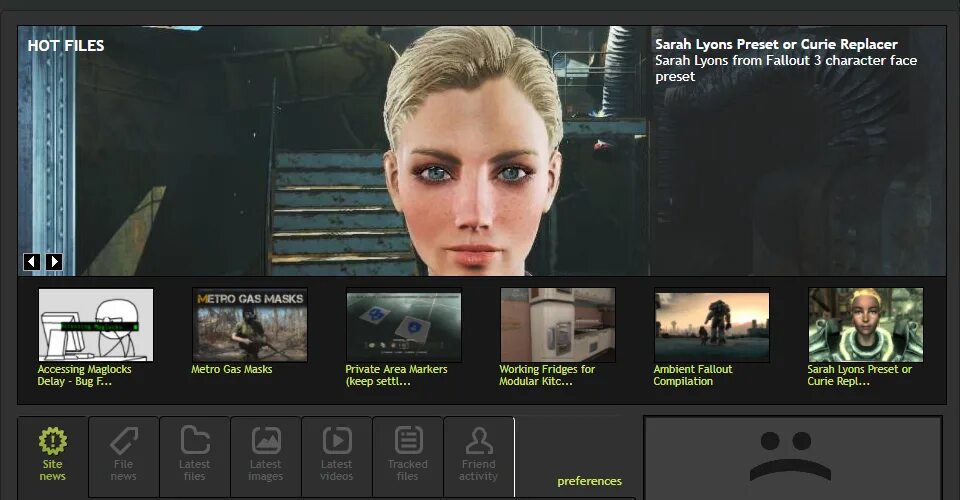Follow the Private Area Markers text link
The height and width of the screenshot is (500, 960).
(396, 375)
